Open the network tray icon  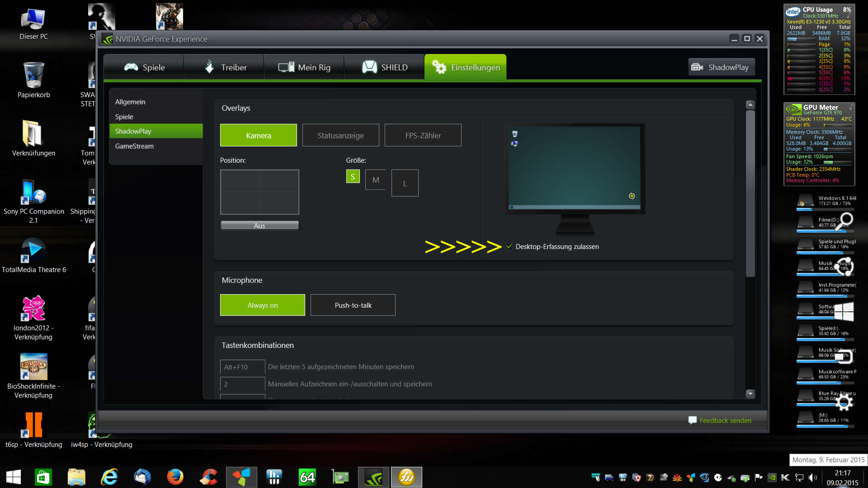pyautogui.click(x=799, y=478)
